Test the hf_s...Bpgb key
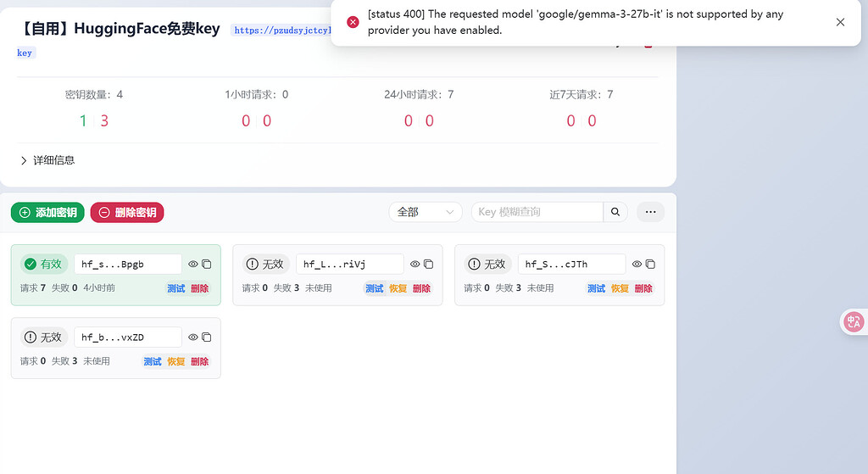Viewport: 868px width, 474px height. [176, 288]
